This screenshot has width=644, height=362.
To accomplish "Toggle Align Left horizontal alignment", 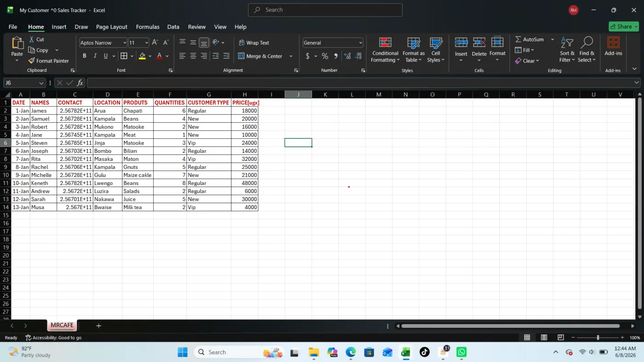I will [183, 56].
